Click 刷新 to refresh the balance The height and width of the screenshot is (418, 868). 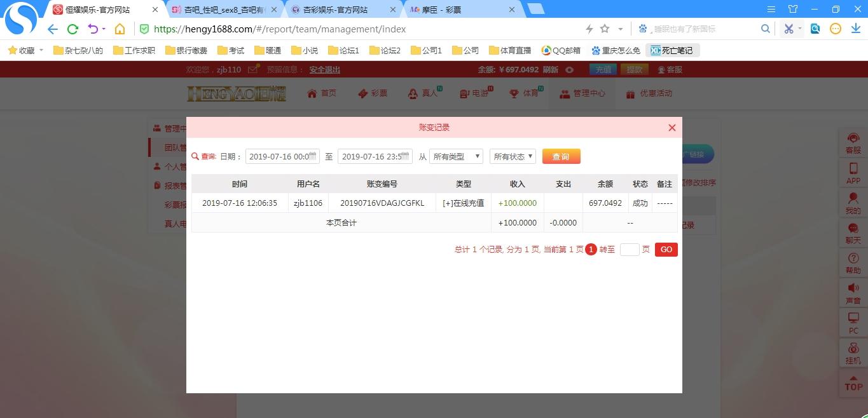(x=551, y=70)
